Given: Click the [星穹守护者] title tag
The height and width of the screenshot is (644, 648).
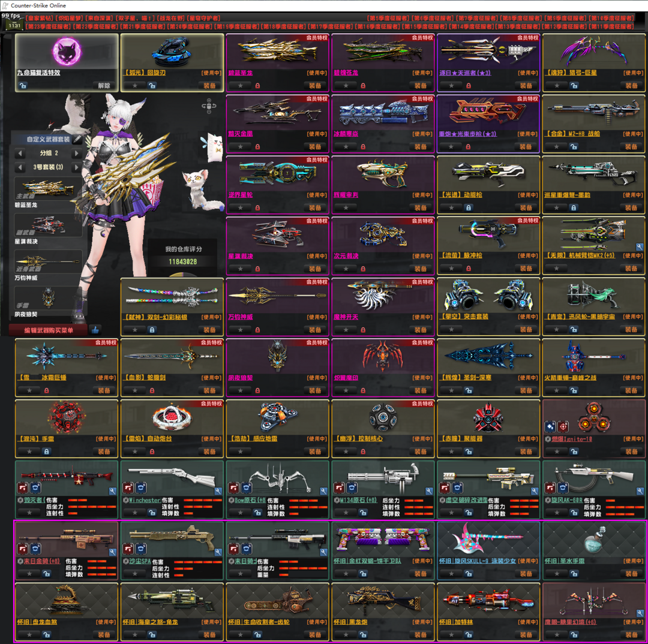Looking at the screenshot, I should (203, 18).
